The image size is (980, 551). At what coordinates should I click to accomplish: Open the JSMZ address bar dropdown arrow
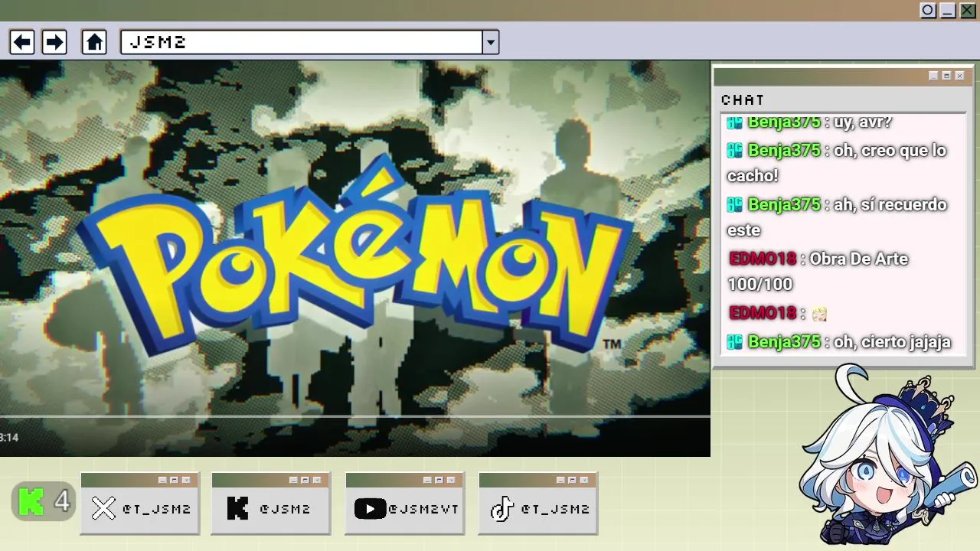[491, 42]
